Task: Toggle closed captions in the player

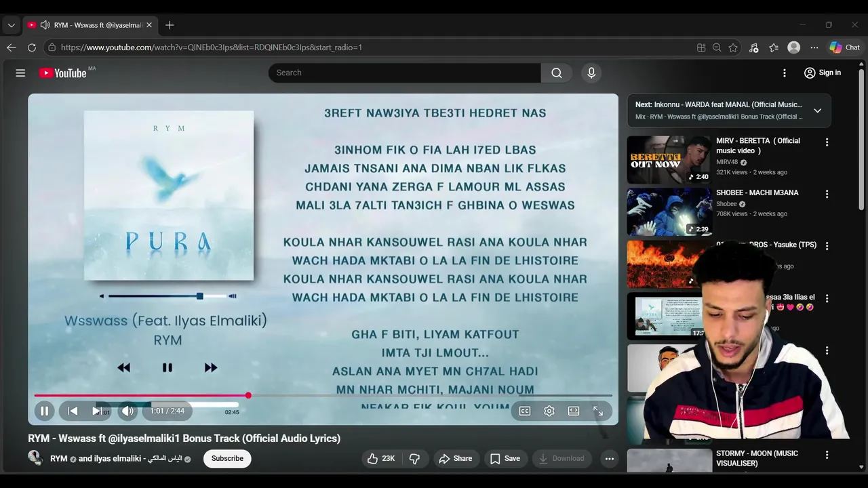Action: click(x=525, y=411)
